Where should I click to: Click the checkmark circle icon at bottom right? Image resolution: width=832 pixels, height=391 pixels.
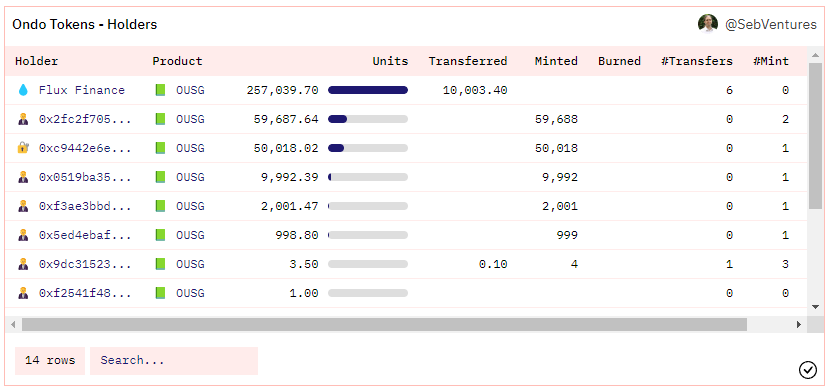(808, 370)
